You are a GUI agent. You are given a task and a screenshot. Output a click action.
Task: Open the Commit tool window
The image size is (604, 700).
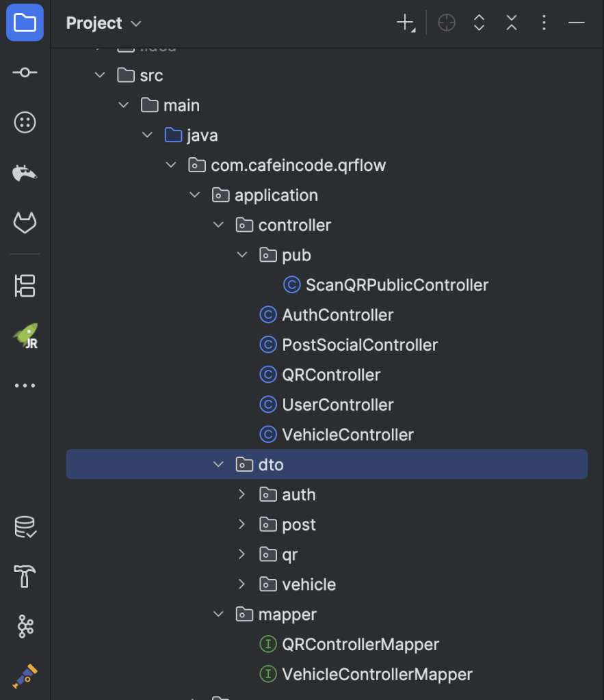point(25,72)
